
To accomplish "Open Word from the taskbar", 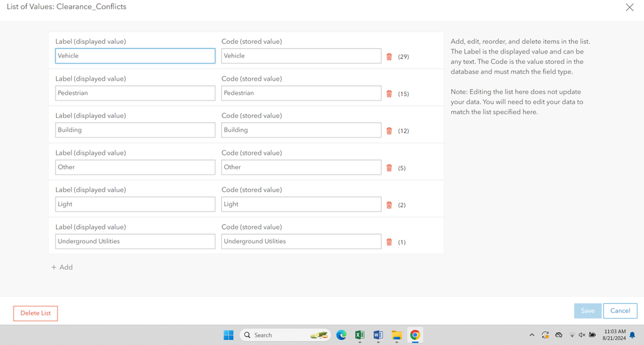I will 378,335.
